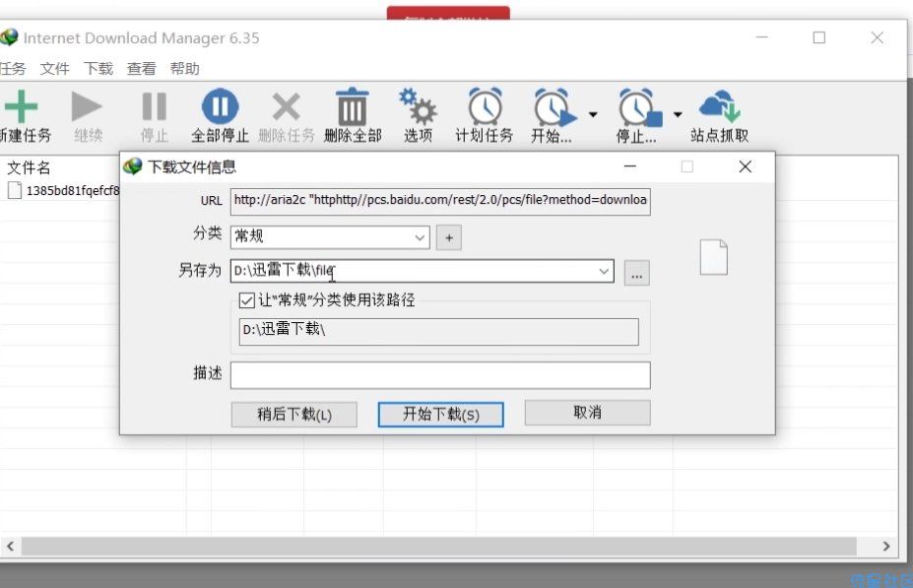Expand the 另存为 path dropdown arrow
913x588 pixels.
click(x=604, y=271)
